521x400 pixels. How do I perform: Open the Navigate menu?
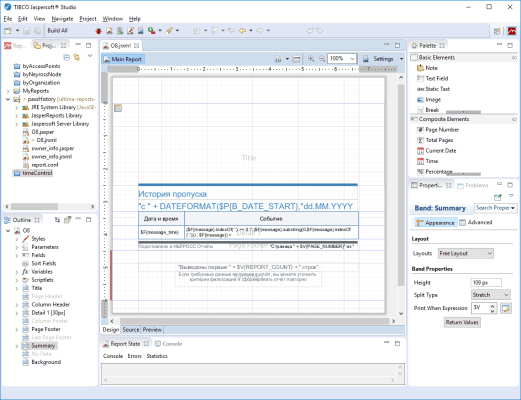coord(62,19)
